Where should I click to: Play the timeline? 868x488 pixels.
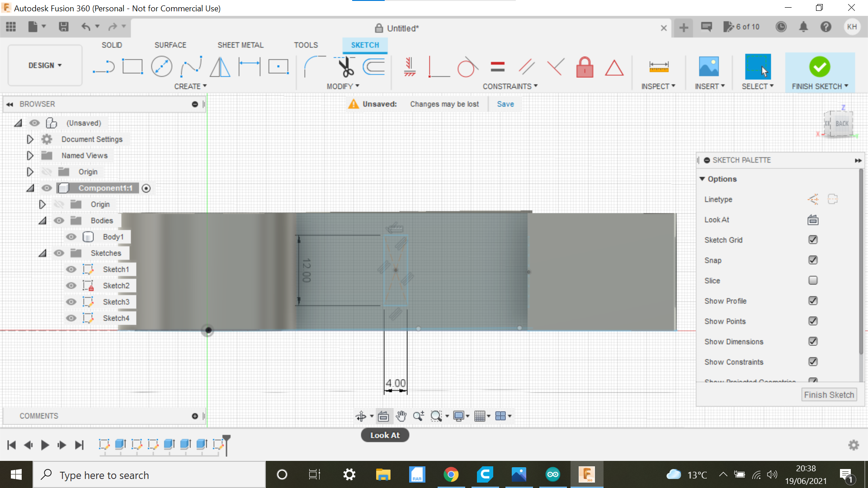pyautogui.click(x=45, y=445)
